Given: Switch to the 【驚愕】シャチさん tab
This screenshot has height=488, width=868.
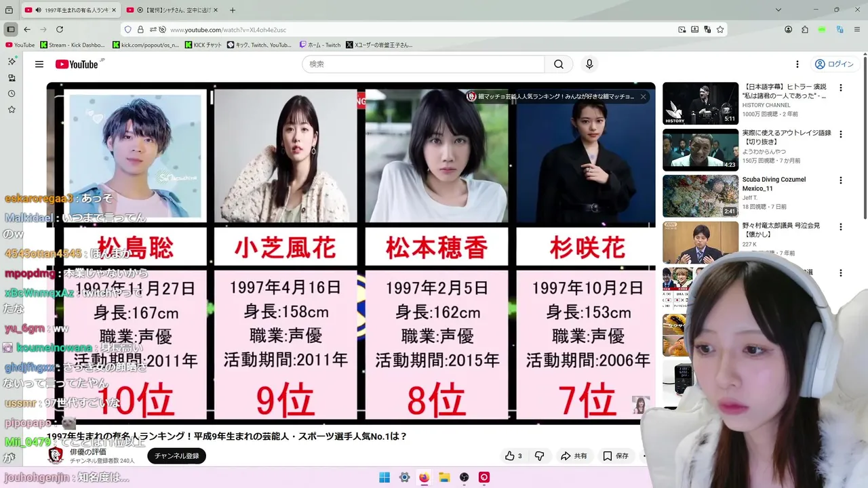Looking at the screenshot, I should click(x=173, y=10).
